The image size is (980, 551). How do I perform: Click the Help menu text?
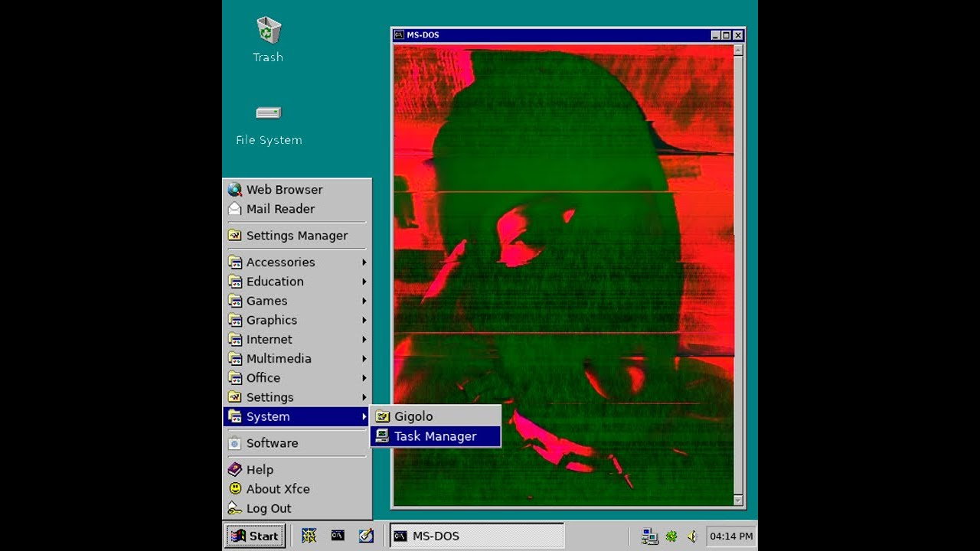[260, 470]
